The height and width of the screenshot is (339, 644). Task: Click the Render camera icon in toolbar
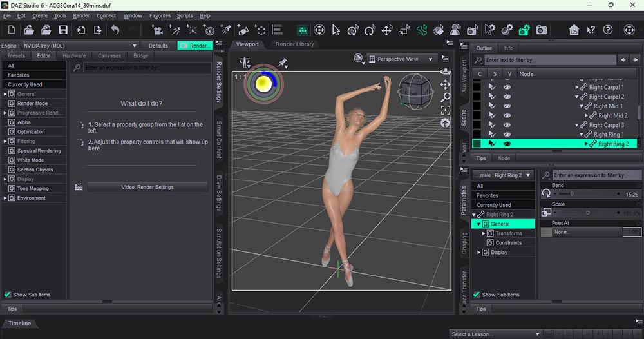[x=542, y=30]
